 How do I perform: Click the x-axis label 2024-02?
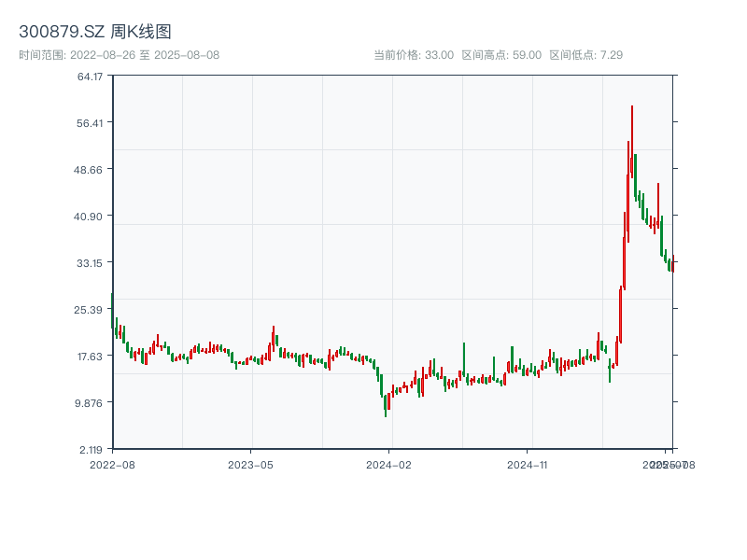pyautogui.click(x=388, y=465)
